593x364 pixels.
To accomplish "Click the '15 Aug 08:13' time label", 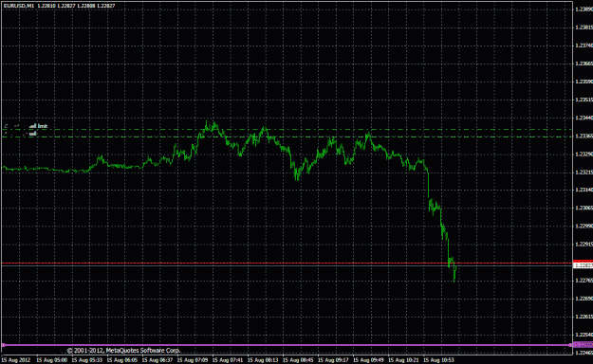I will 263,360.
